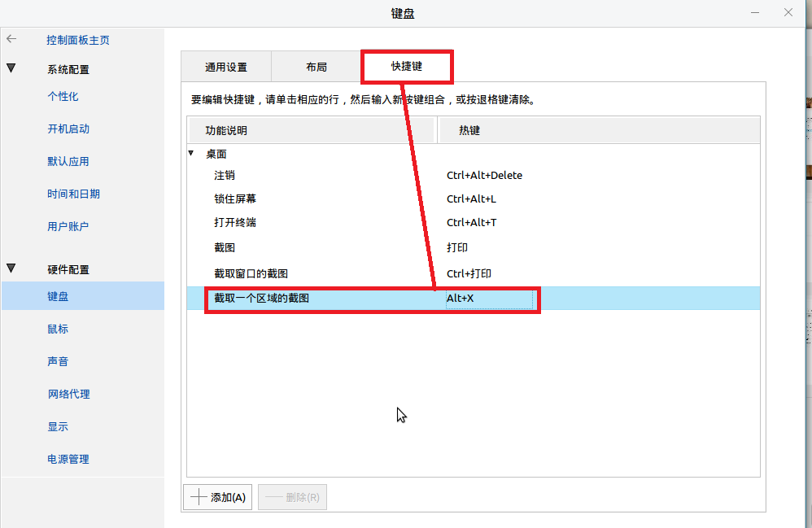Image resolution: width=812 pixels, height=528 pixels.
Task: Open 鼠标 settings
Action: pyautogui.click(x=58, y=329)
